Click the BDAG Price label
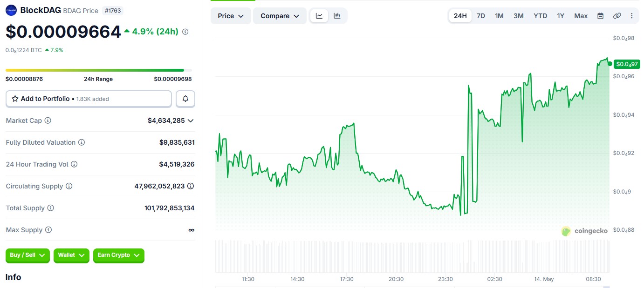Viewport: 644px width, 288px height. [81, 10]
